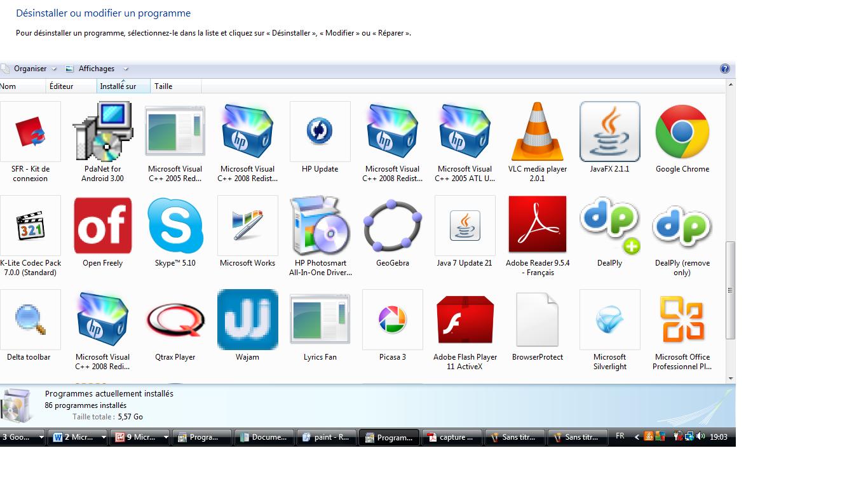Image resolution: width=868 pixels, height=488 pixels.
Task: Sort programs by the Taille column
Action: 177,86
